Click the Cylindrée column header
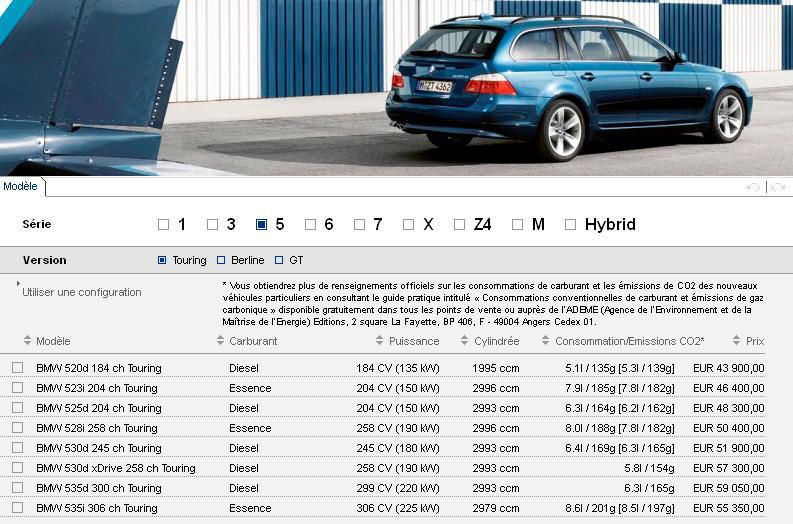793x524 pixels. (x=497, y=341)
